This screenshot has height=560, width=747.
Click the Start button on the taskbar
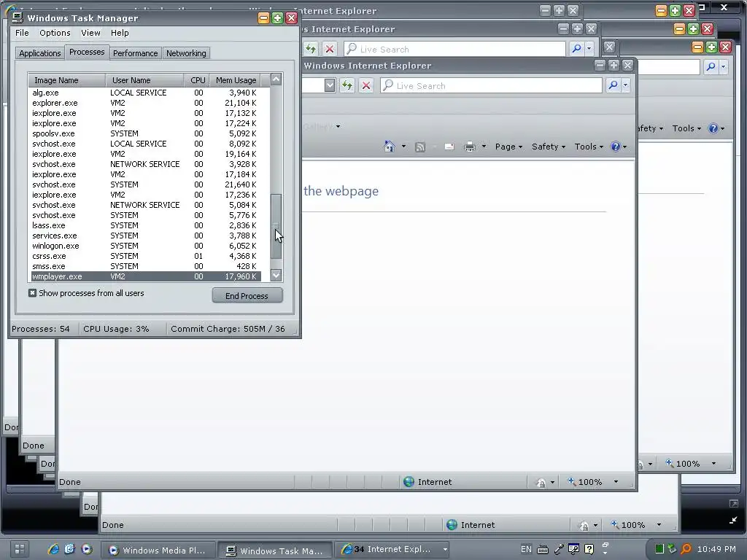point(20,549)
